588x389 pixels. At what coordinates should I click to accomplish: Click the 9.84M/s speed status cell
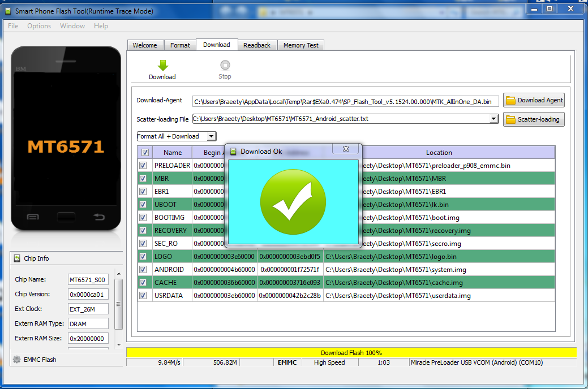click(x=154, y=362)
